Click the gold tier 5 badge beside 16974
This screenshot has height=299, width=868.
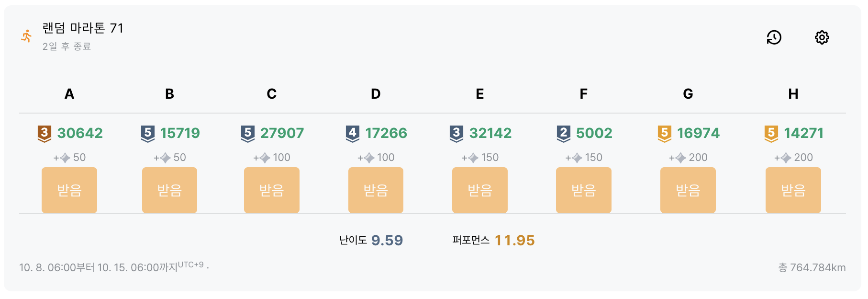(x=666, y=133)
